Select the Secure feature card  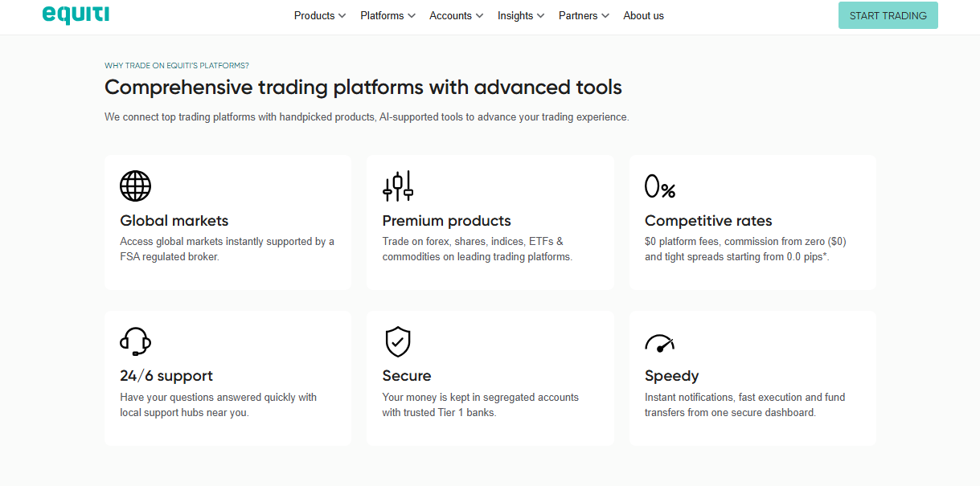coord(490,378)
